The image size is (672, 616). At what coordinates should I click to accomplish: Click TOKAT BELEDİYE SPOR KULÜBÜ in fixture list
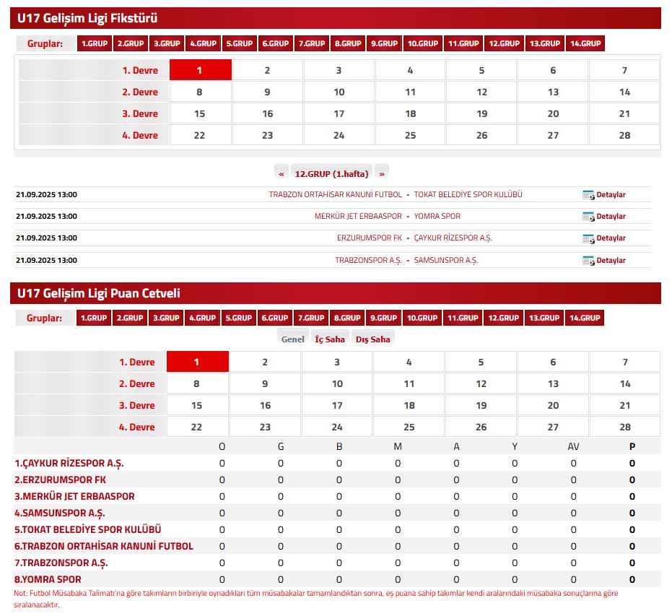click(x=468, y=195)
